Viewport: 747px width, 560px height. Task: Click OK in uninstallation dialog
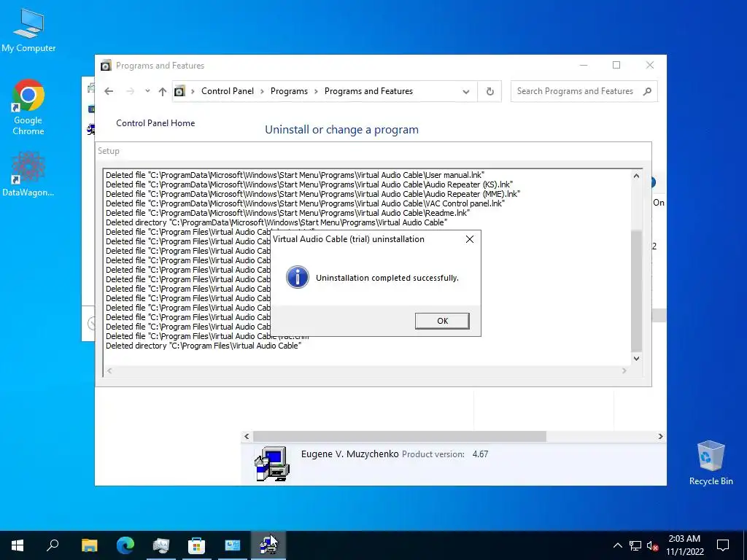[x=442, y=321]
